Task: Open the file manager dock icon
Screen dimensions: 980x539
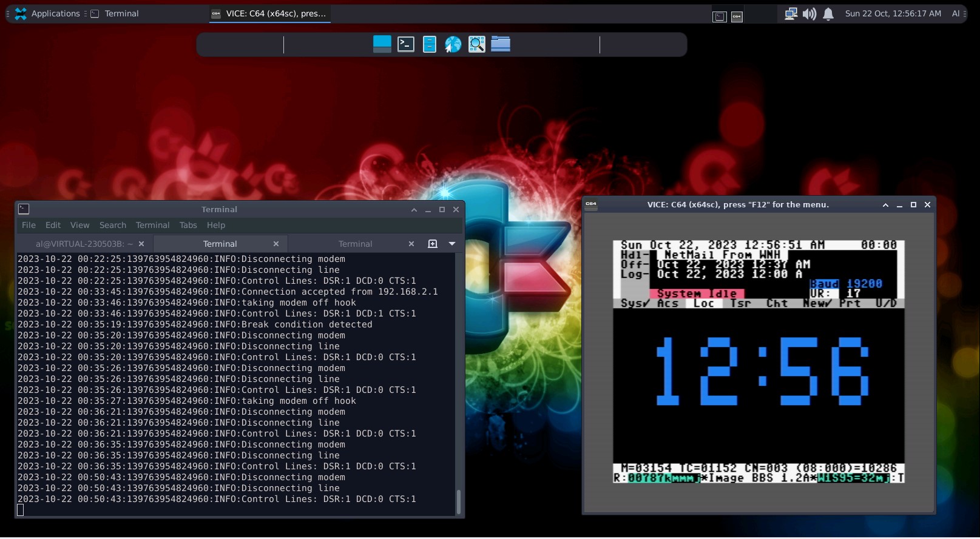Action: point(429,44)
